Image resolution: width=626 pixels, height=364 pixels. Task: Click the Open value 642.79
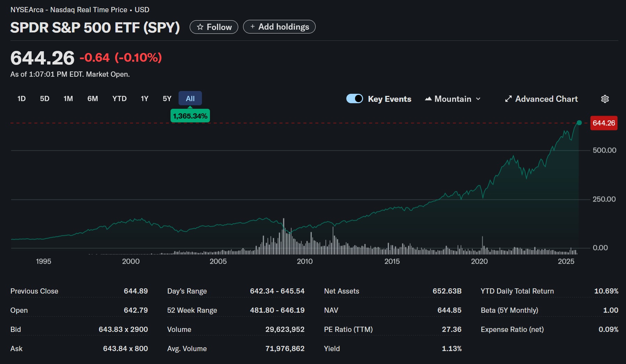[136, 310]
